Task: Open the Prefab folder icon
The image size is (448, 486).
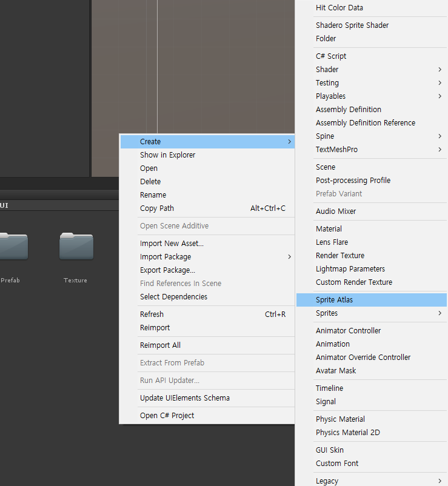Action: (x=14, y=246)
